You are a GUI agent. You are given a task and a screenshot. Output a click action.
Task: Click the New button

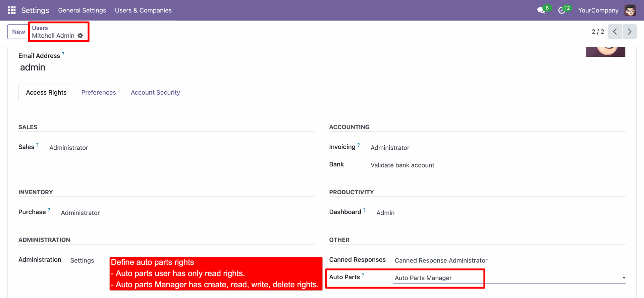coord(18,32)
